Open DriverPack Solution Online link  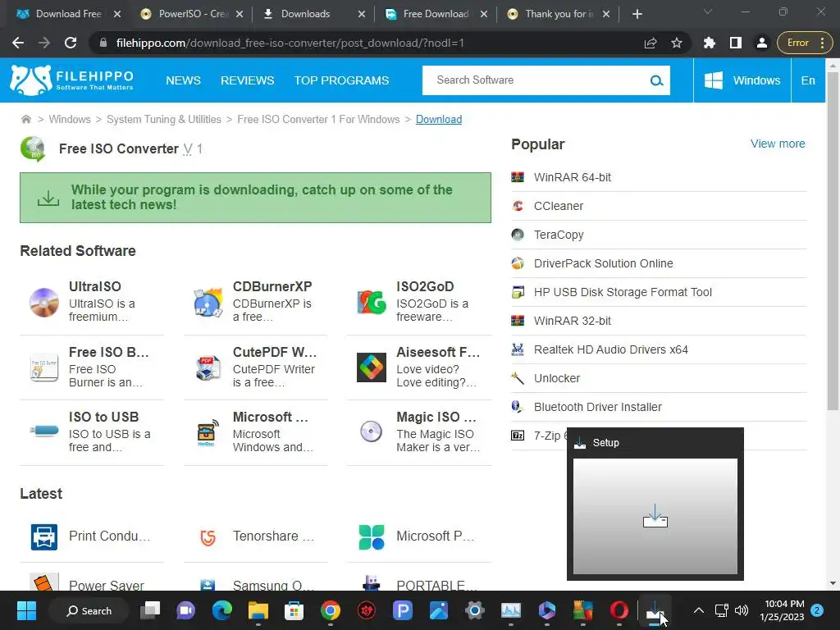[x=604, y=263]
